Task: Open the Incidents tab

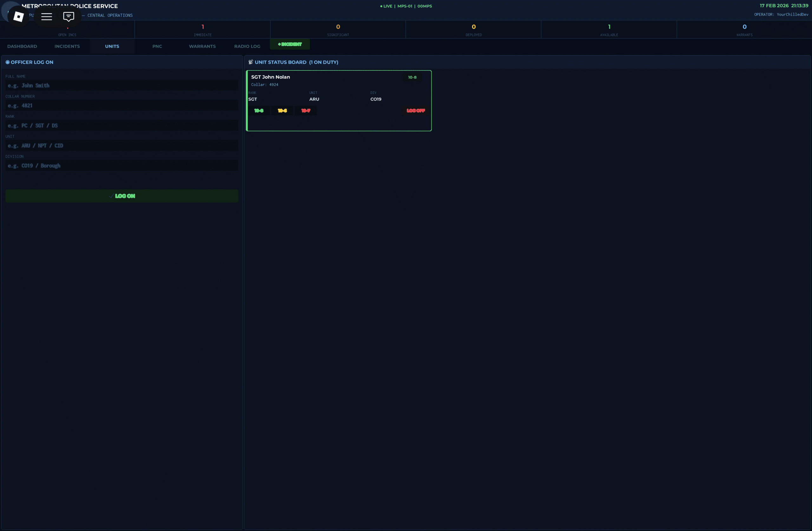Action: (x=67, y=46)
